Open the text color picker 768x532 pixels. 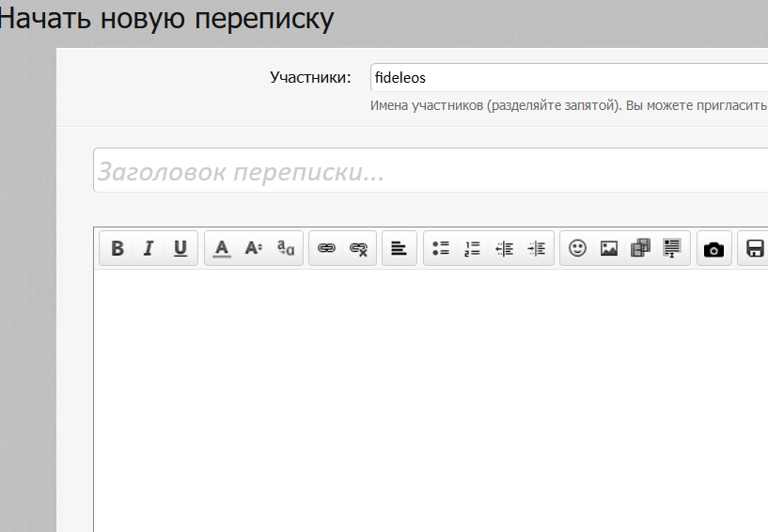tap(222, 248)
